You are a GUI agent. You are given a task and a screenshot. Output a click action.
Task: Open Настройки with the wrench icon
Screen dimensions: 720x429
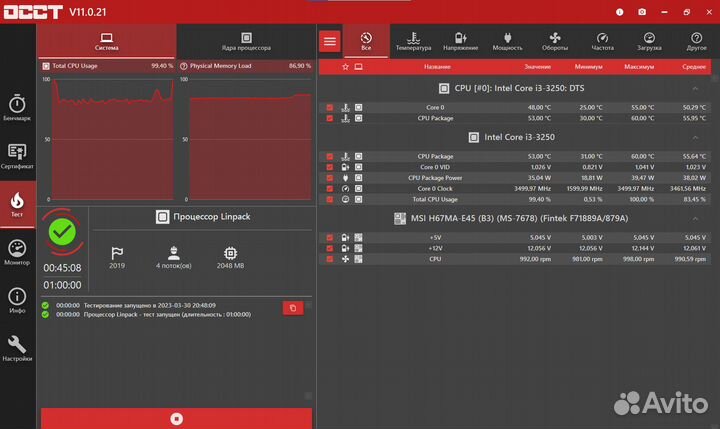[x=17, y=348]
